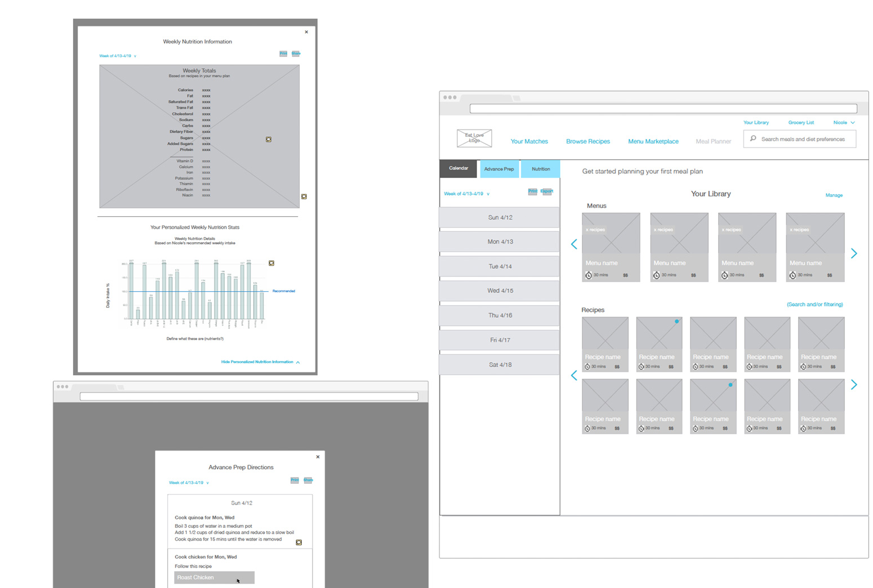The image size is (873, 588).
Task: Click left arrow beside Recipes grid
Action: click(x=574, y=376)
